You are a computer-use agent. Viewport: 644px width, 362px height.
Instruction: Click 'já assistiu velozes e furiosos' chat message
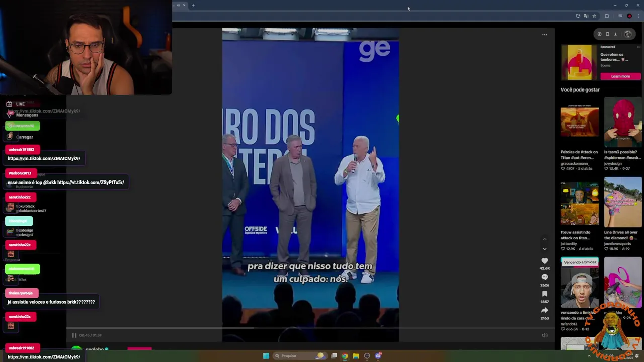(51, 302)
